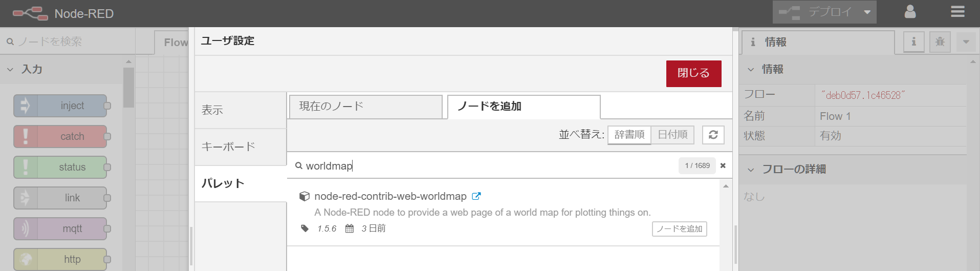Select the mqtt node

(60, 229)
